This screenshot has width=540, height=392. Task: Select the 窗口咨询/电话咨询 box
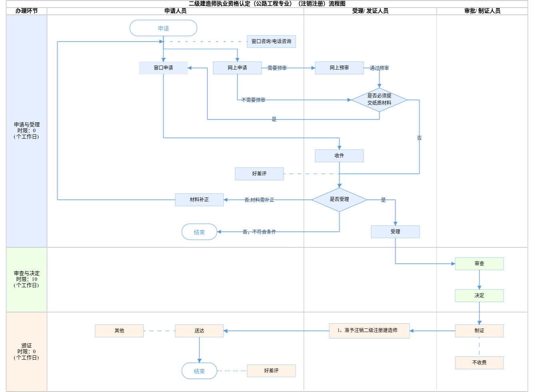(x=271, y=42)
